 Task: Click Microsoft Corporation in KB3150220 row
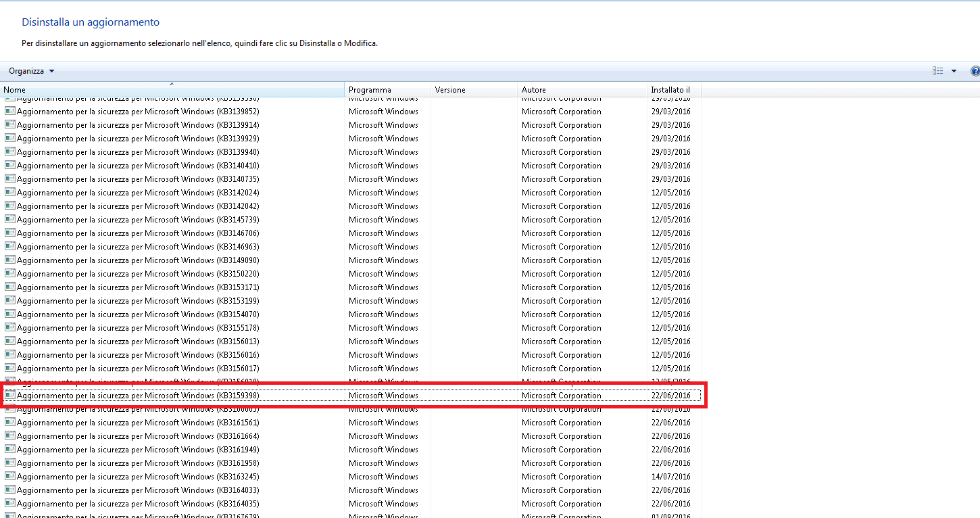click(x=561, y=274)
